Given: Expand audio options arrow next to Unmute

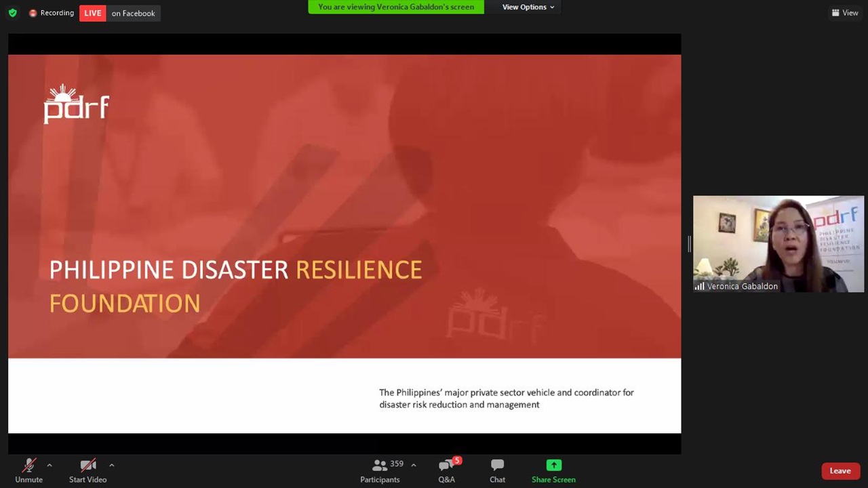Looking at the screenshot, I should pyautogui.click(x=50, y=465).
